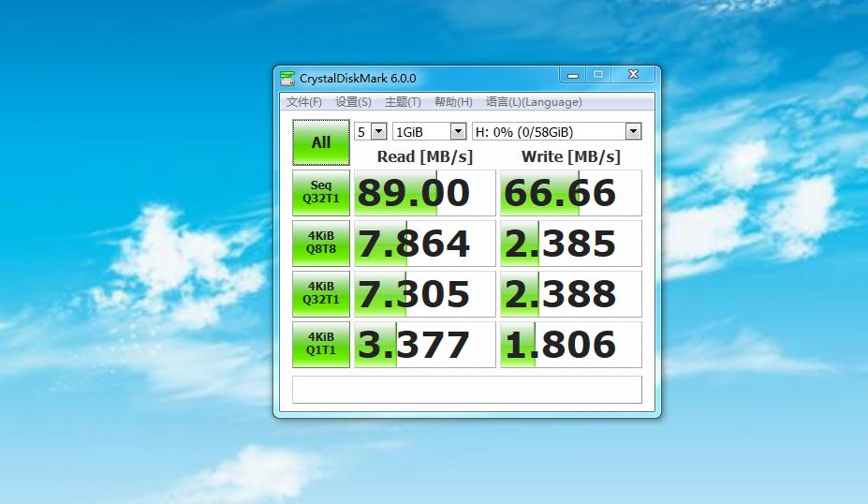Start the 4KiB Q1T1 test
Screen dimensions: 868x504
click(321, 344)
